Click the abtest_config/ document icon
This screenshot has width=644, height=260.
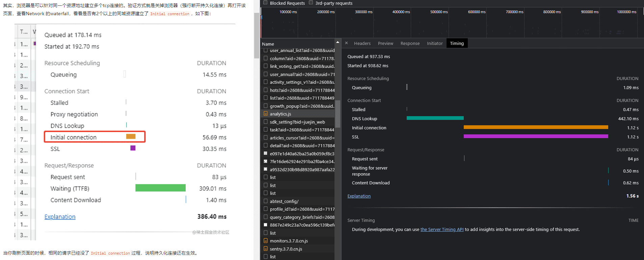[x=266, y=201]
